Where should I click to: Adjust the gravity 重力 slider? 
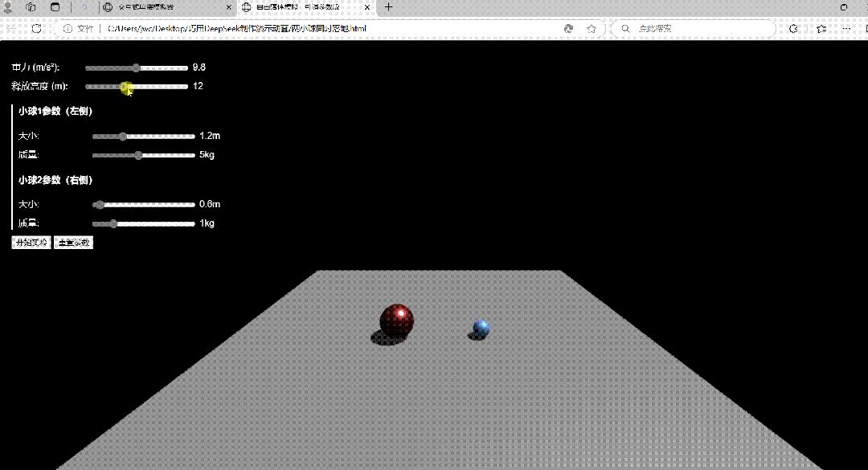136,68
